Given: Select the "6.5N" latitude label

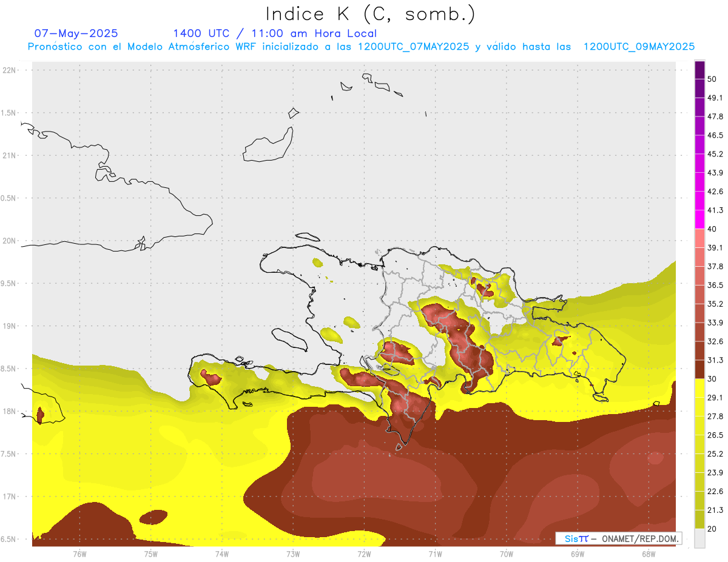Looking at the screenshot, I should 8,540.
